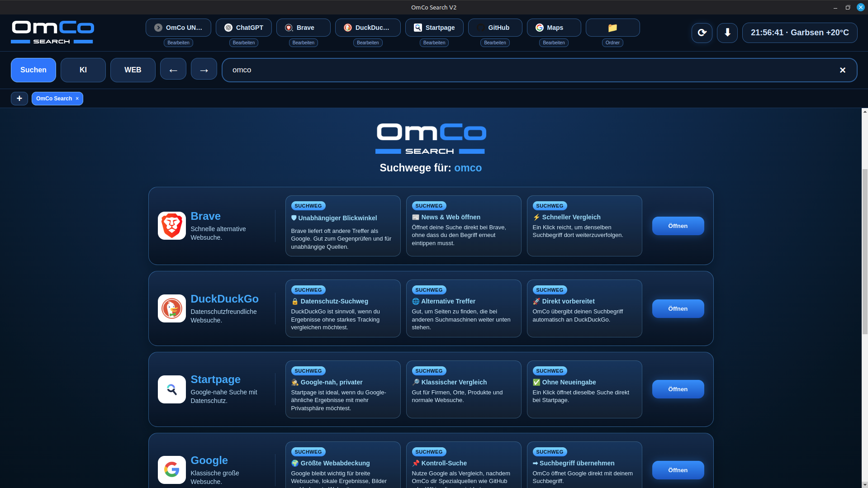
Task: Clear the search field with the X icon
Action: pos(842,70)
